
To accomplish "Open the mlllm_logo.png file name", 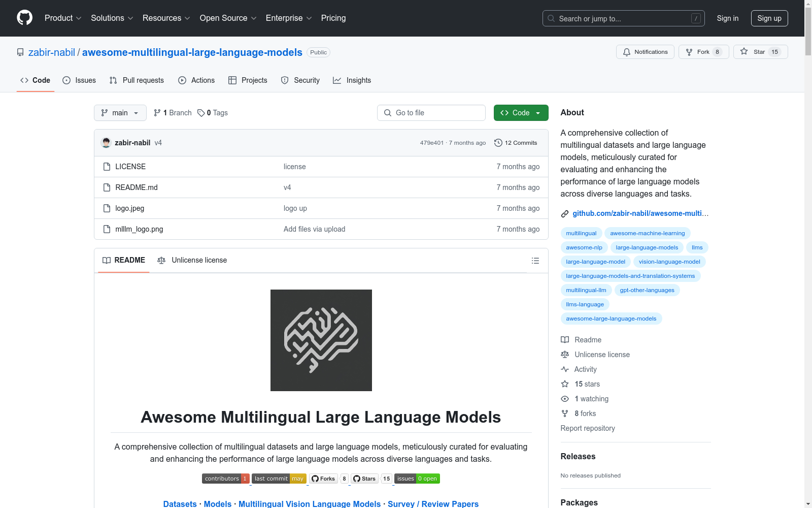I will click(x=139, y=229).
